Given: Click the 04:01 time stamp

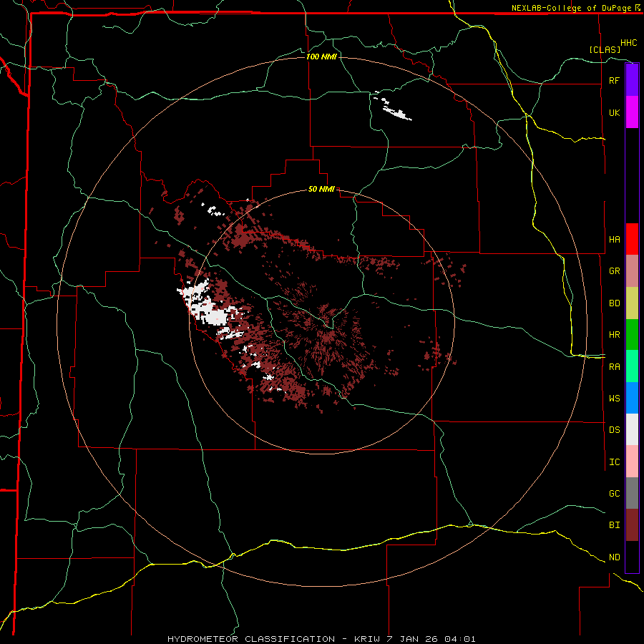Looking at the screenshot, I should [459, 639].
